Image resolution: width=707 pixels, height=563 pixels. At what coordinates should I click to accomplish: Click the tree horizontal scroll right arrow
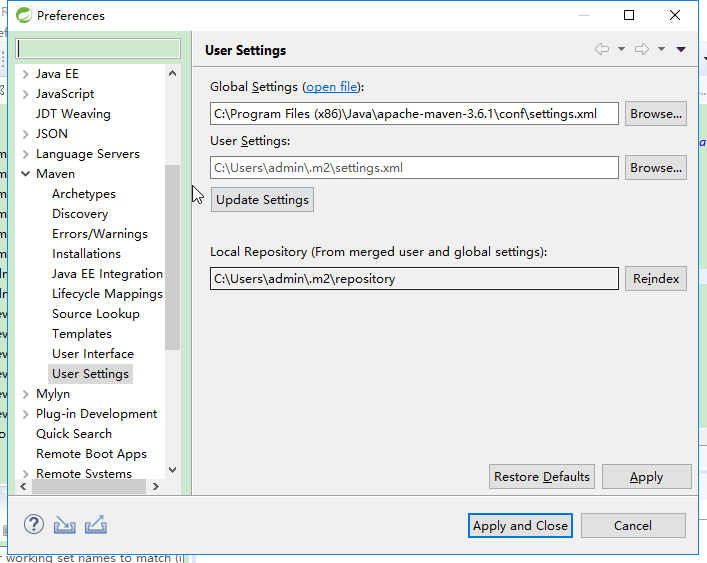[x=156, y=486]
